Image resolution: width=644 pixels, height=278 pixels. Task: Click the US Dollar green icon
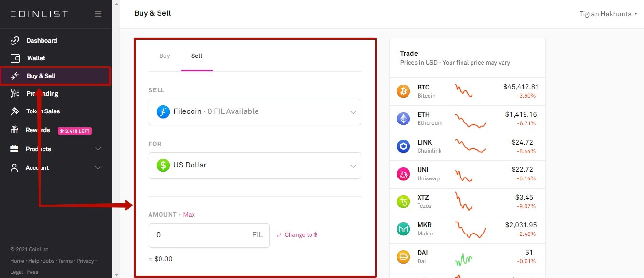click(x=163, y=166)
